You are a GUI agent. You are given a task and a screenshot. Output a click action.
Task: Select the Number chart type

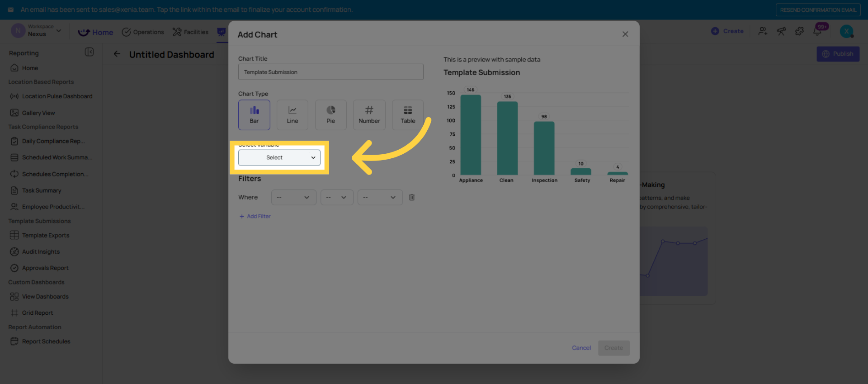(x=369, y=115)
